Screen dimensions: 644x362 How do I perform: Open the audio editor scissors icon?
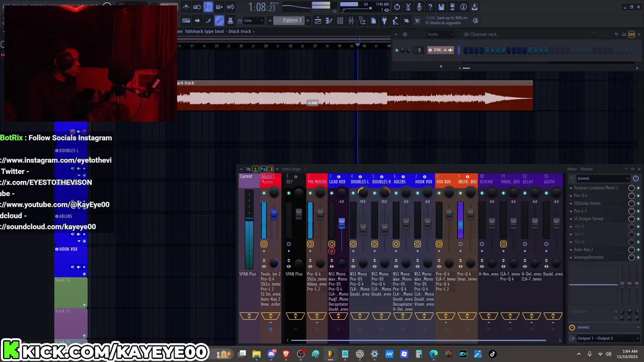point(408,7)
